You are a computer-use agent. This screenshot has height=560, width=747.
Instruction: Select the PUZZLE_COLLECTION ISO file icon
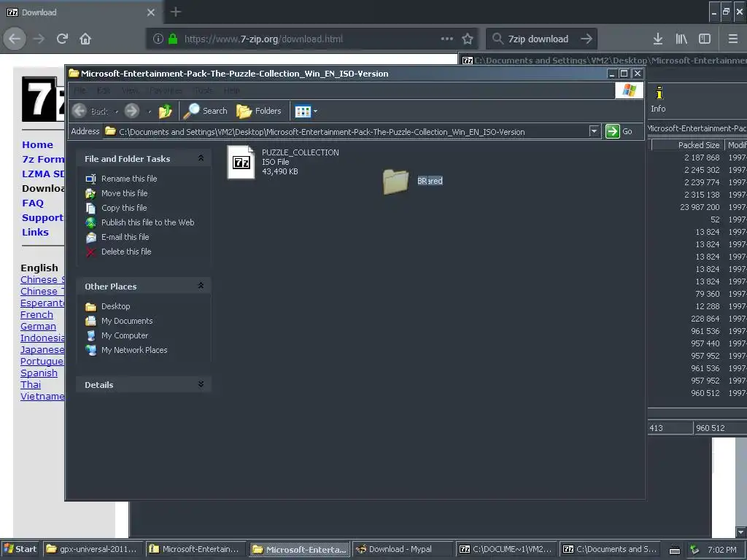tap(241, 163)
